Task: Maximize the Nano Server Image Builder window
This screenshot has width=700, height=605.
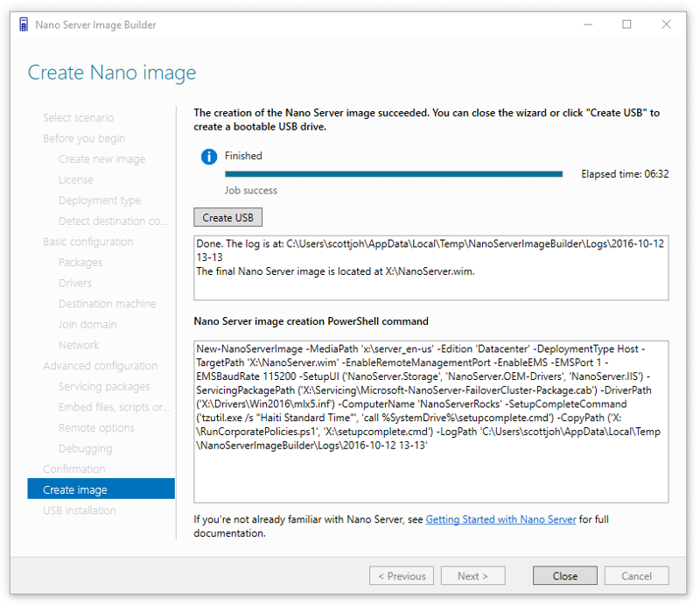Action: pos(626,25)
